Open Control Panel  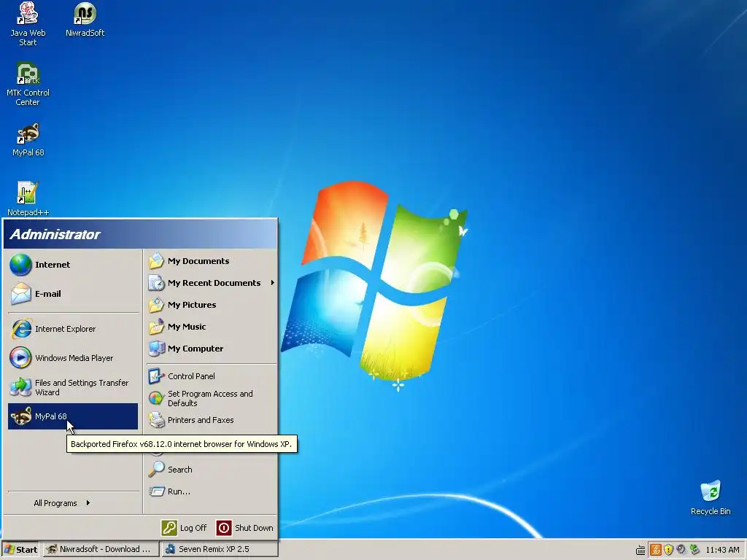(x=212, y=376)
